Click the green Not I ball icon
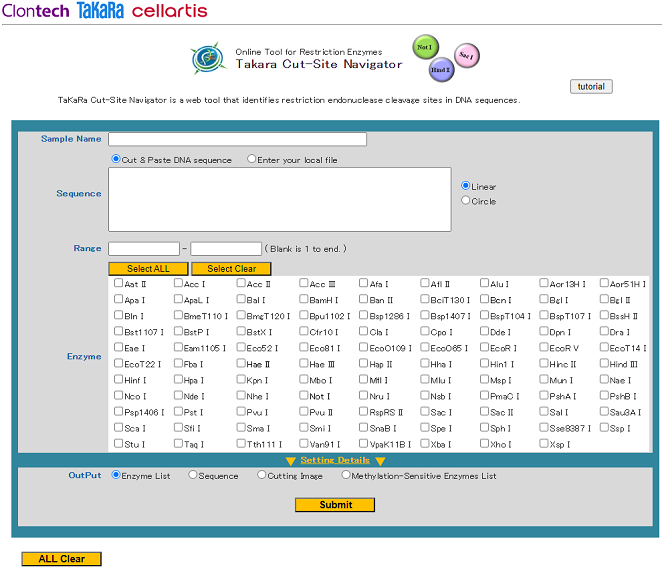Screen dimensions: 662x569 425,47
